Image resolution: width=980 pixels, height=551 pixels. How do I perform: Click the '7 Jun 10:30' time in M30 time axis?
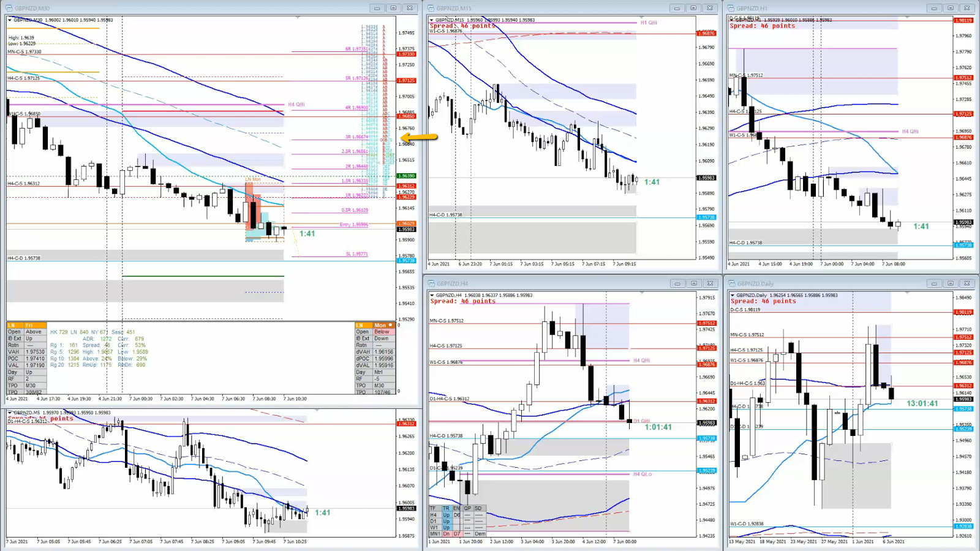[x=295, y=399]
